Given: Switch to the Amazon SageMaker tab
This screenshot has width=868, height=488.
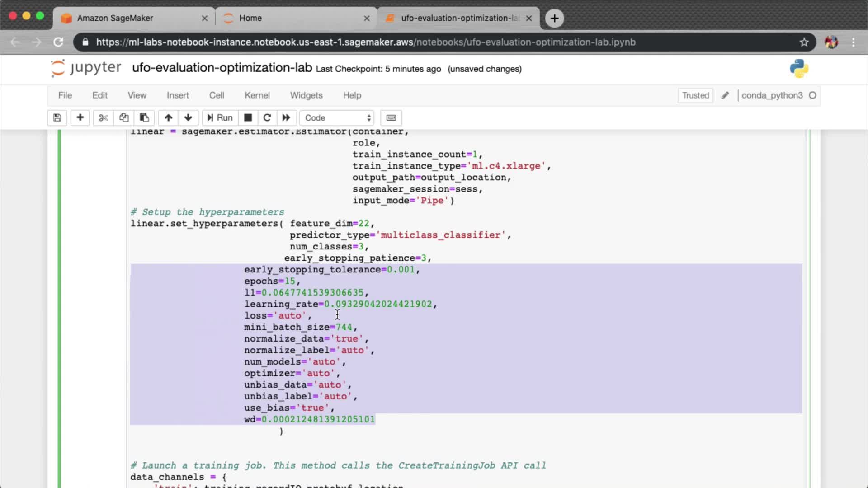Looking at the screenshot, I should 115,18.
